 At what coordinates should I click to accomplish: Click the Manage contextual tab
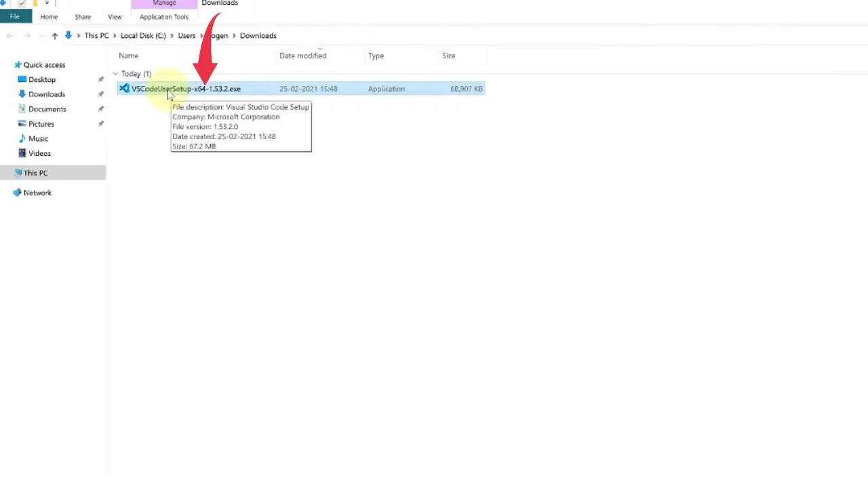pos(164,3)
